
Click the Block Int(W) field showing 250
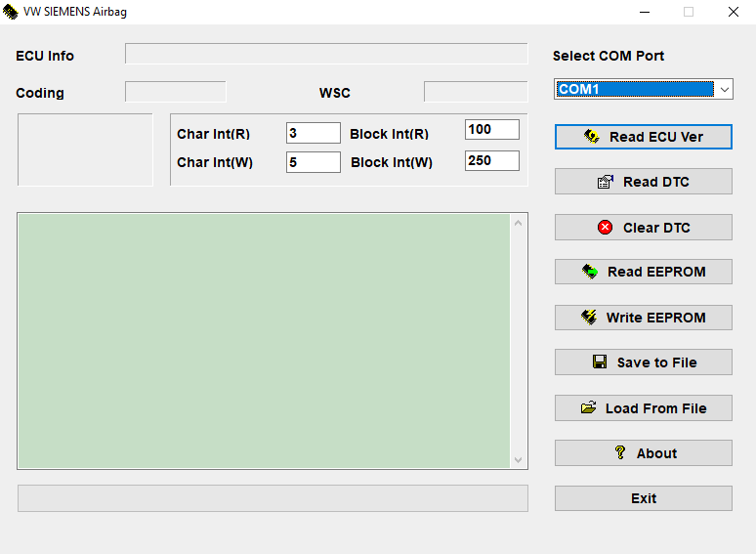pos(491,160)
